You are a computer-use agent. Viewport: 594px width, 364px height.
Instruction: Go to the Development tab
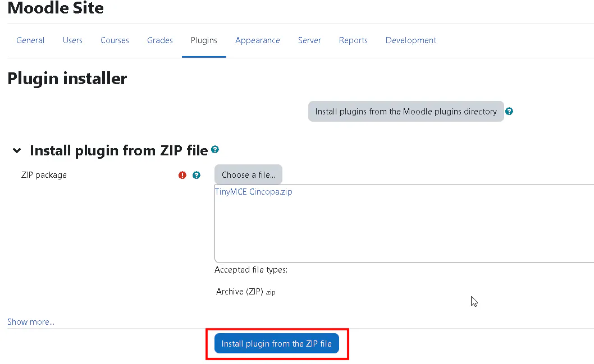click(411, 40)
